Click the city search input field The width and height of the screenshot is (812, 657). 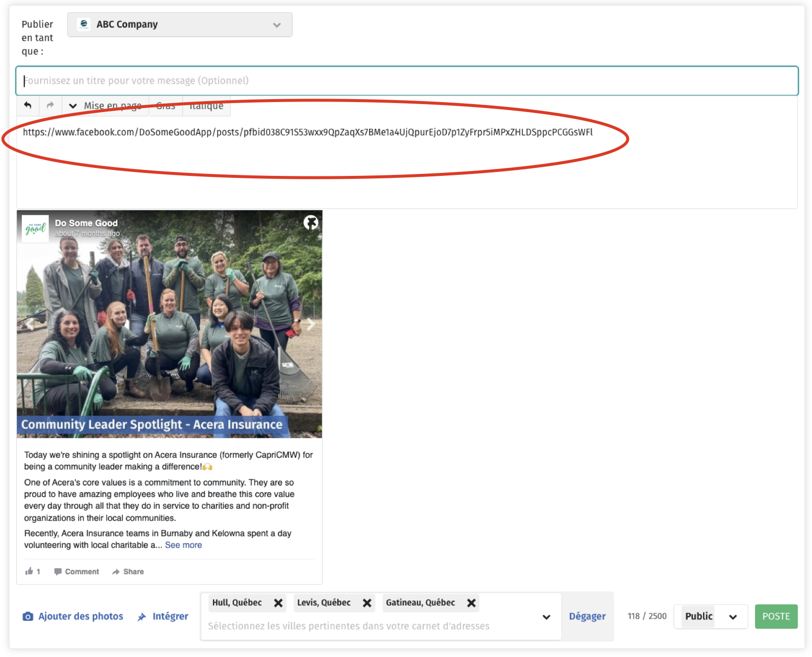tap(349, 626)
